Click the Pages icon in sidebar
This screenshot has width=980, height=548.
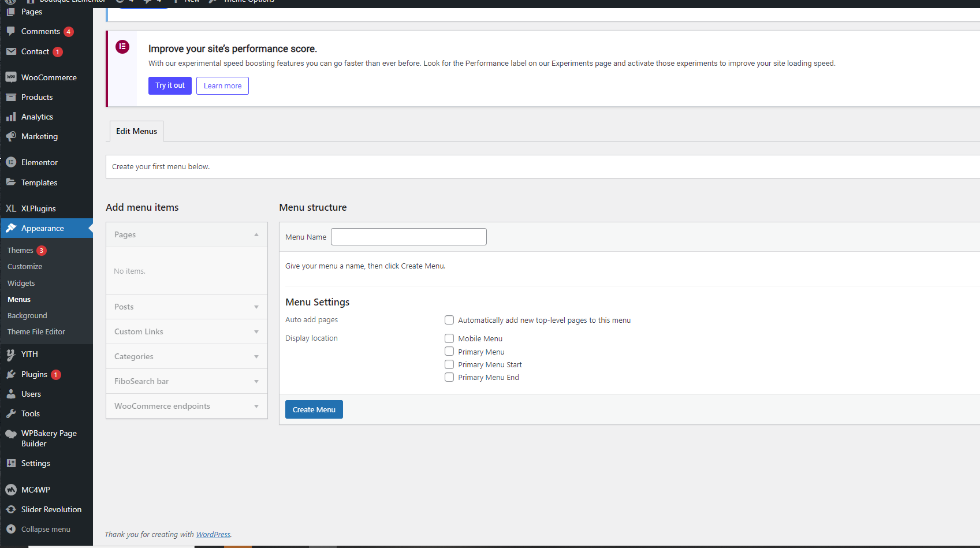pos(11,12)
